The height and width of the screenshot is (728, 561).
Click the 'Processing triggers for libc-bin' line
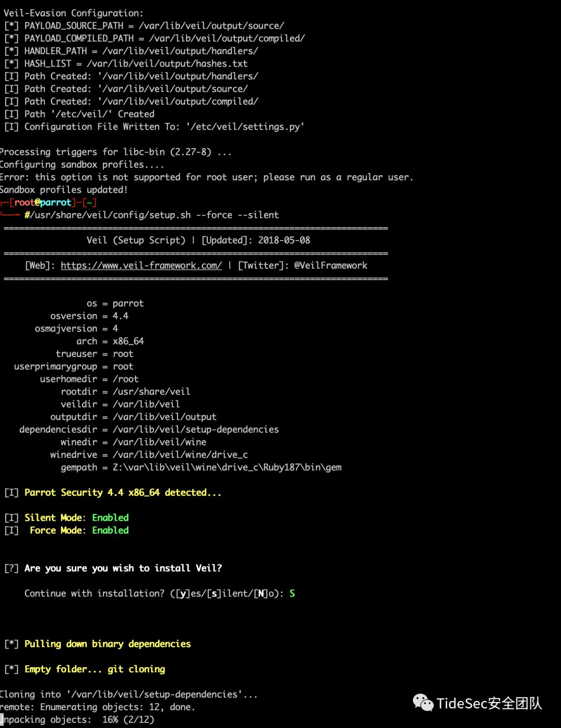pyautogui.click(x=116, y=152)
